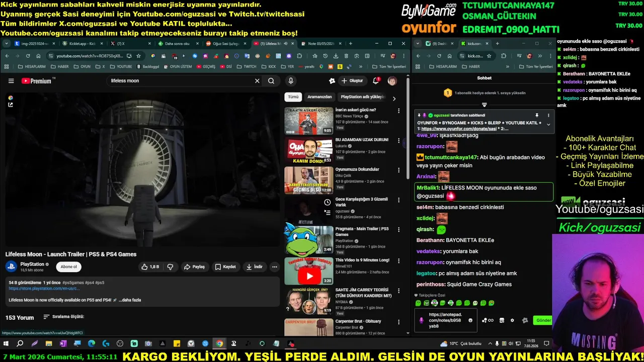644x362 pixels.
Task: Open tab search dropdown in left browser
Action: 7,44
